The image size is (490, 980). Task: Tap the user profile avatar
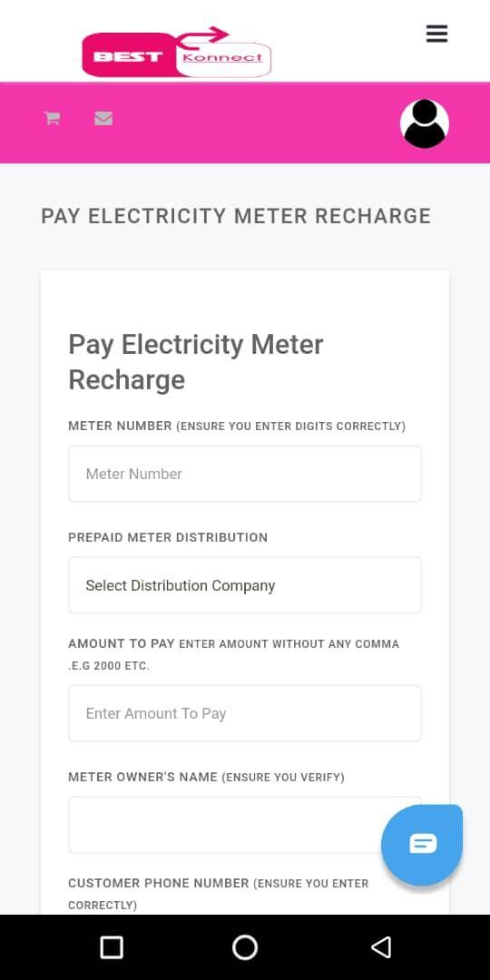[x=425, y=123]
